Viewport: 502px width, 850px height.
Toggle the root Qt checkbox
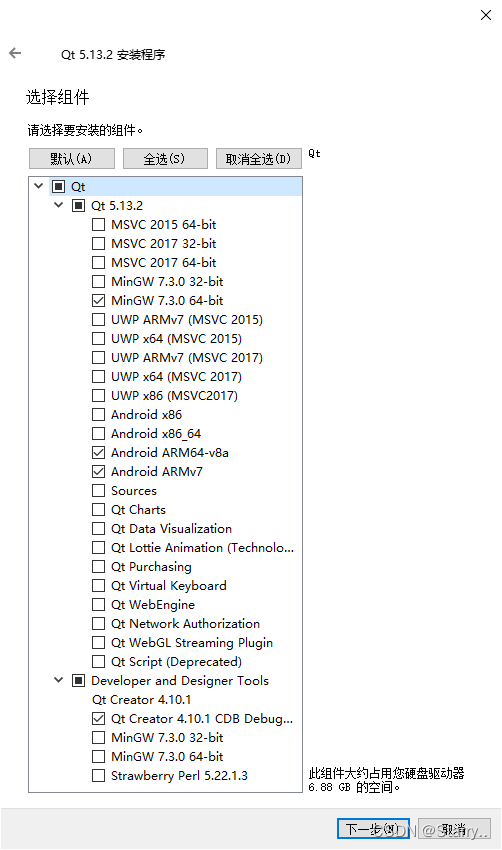[59, 186]
